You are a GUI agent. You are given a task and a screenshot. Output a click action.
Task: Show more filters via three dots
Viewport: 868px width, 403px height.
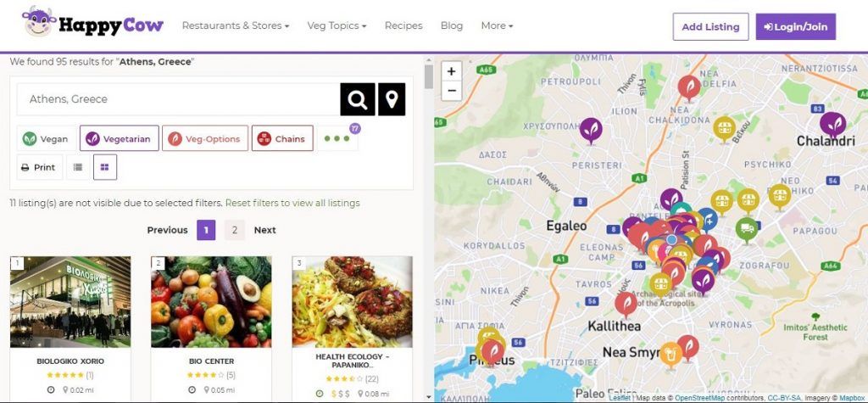(337, 138)
